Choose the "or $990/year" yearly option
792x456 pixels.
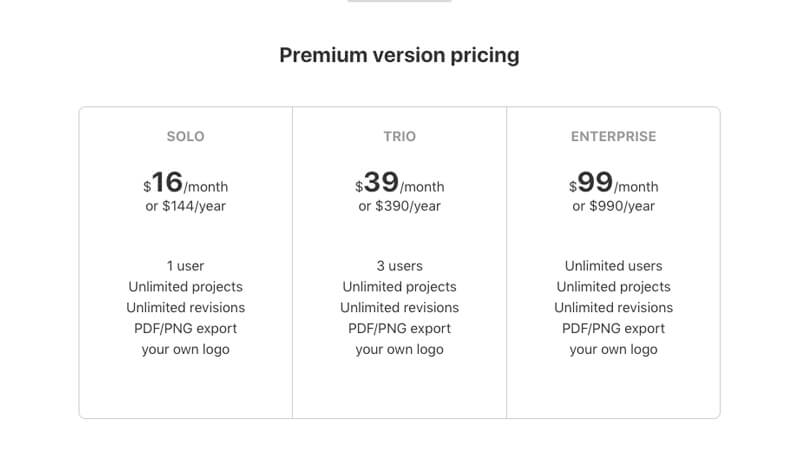pos(613,207)
